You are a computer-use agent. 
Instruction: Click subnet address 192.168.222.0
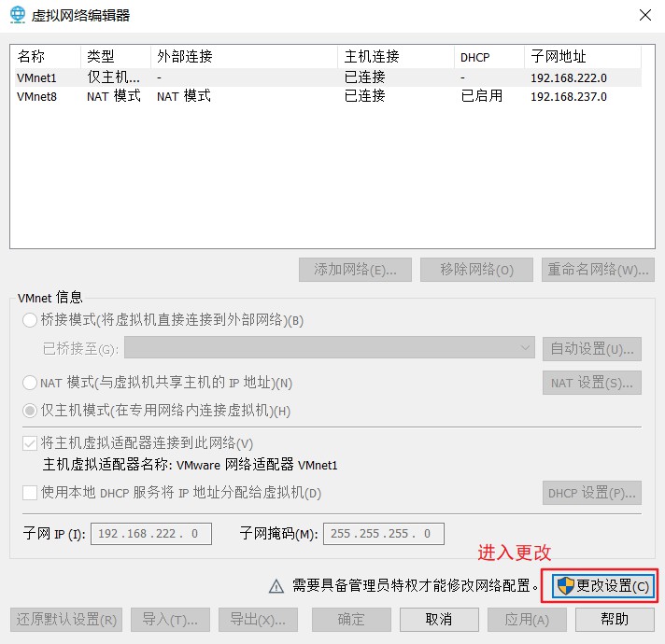[569, 78]
